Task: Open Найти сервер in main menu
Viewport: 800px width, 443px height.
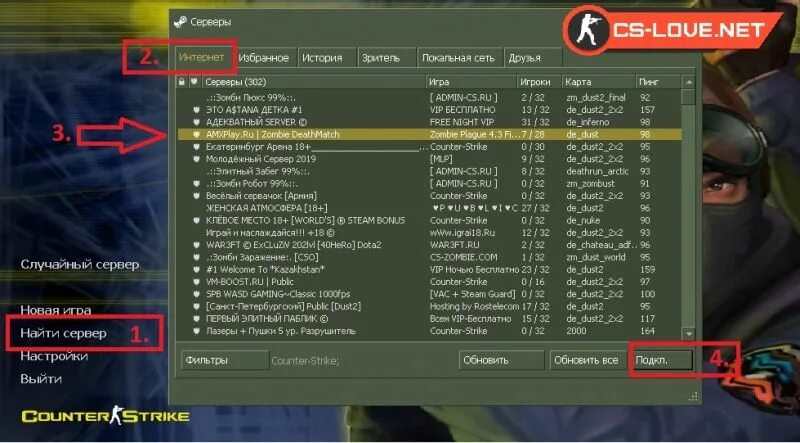Action: 63,333
